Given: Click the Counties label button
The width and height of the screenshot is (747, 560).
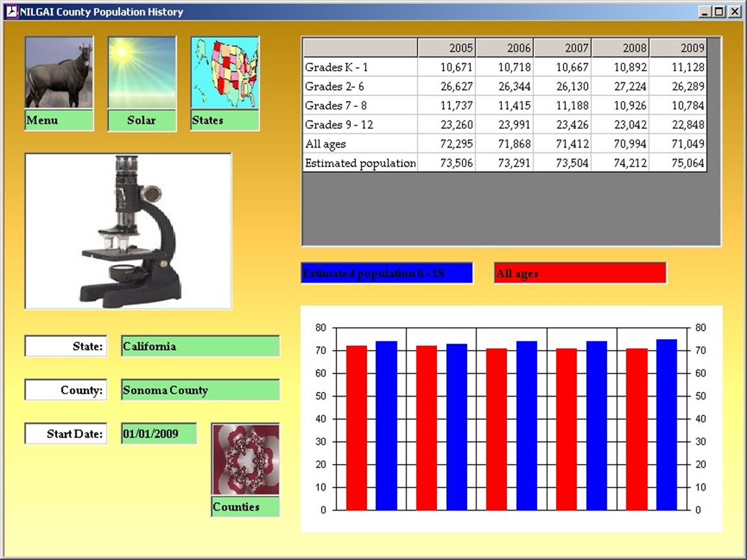Looking at the screenshot, I should tap(245, 507).
